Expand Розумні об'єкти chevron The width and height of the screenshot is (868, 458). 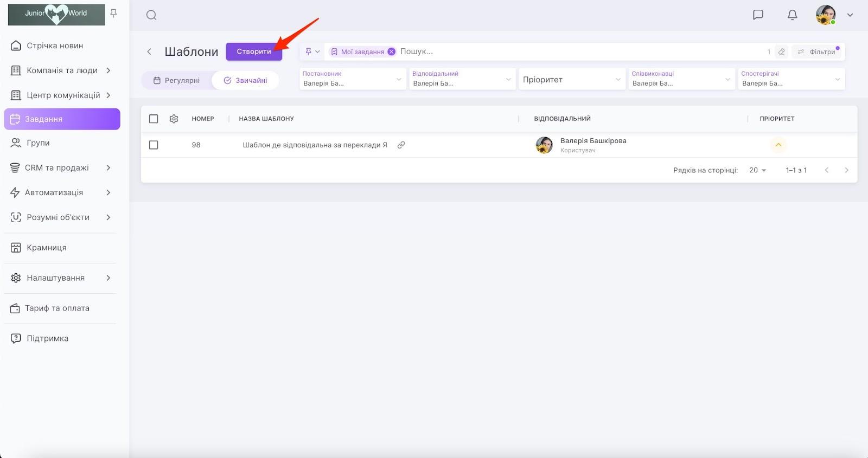click(108, 217)
